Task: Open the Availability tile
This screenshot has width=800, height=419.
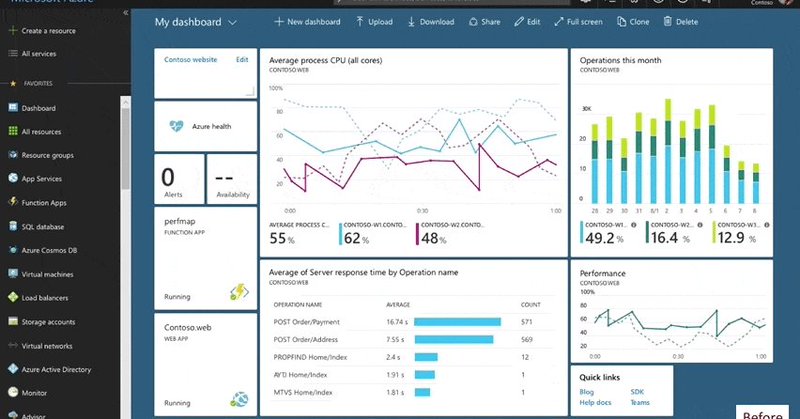Action: click(x=232, y=180)
